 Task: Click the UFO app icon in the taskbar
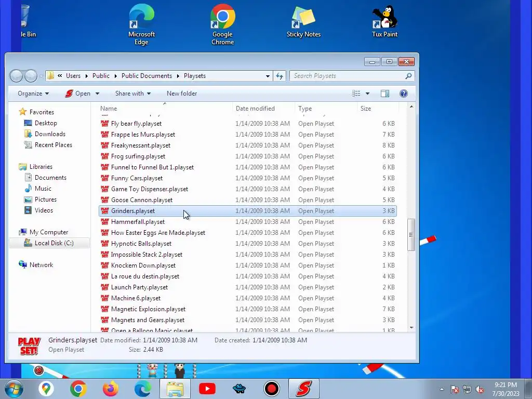click(x=239, y=389)
